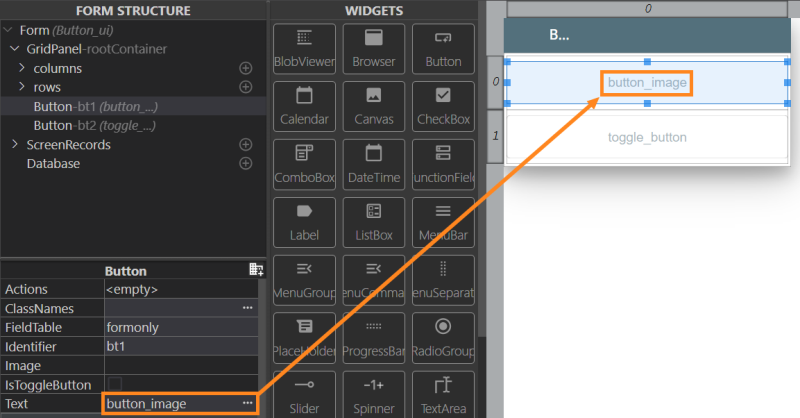Expand the columns tree node
Screen dimensions: 800x418
pyautogui.click(x=22, y=68)
